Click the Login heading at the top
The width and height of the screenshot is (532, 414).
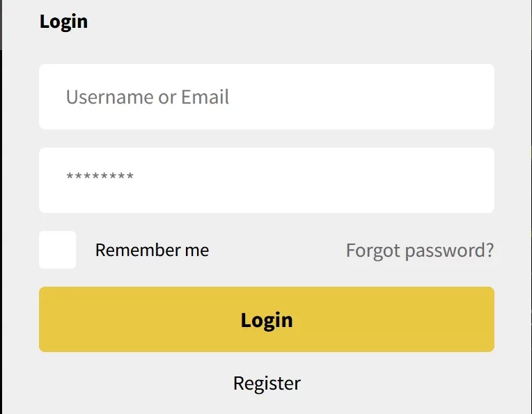tap(63, 21)
